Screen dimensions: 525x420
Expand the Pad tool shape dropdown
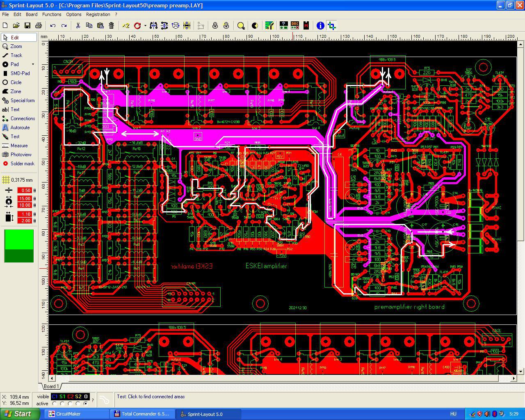(x=33, y=64)
